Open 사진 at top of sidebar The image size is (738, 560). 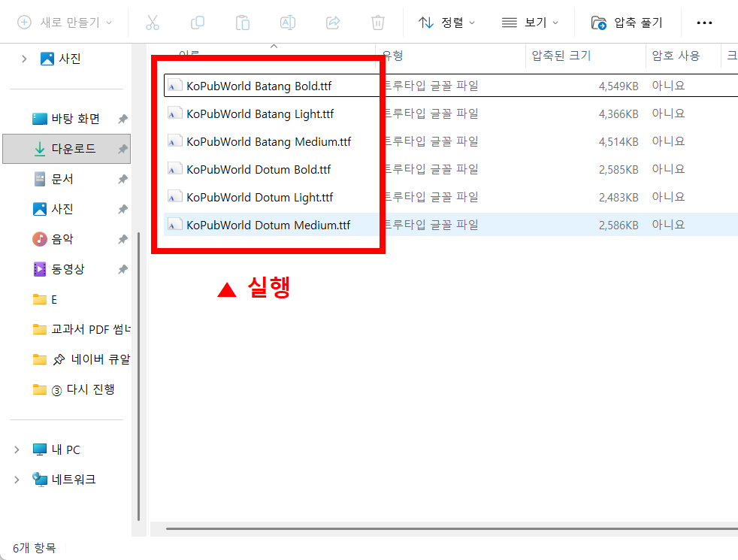[61, 59]
